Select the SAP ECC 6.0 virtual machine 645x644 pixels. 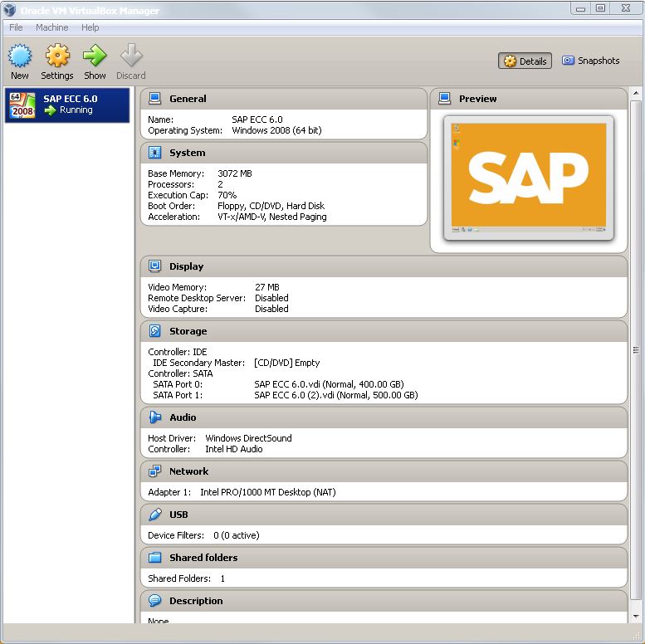point(67,105)
